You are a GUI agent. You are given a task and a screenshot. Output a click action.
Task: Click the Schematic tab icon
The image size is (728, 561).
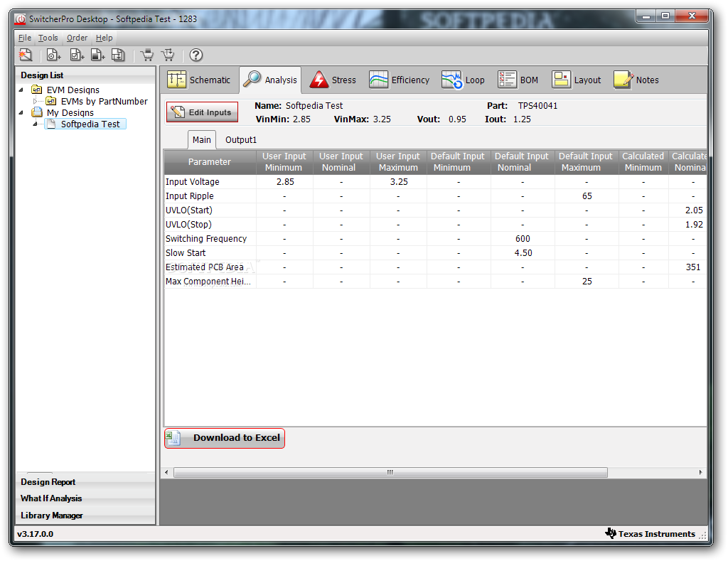coord(176,80)
